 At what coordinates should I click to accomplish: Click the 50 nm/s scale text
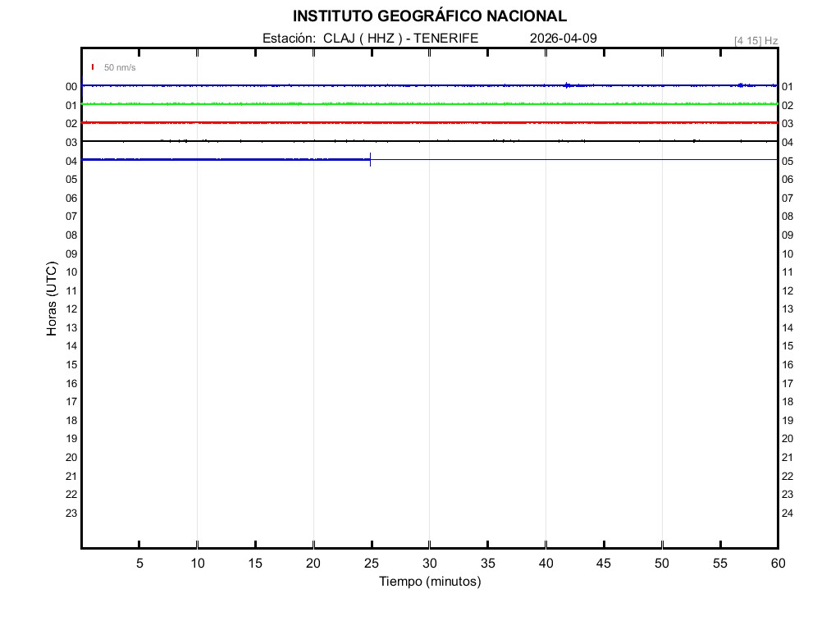pyautogui.click(x=120, y=67)
